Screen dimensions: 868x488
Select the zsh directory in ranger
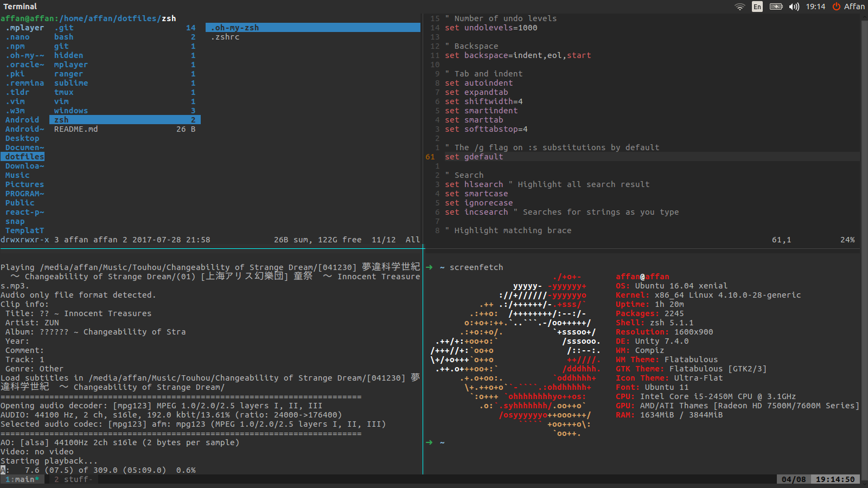125,120
